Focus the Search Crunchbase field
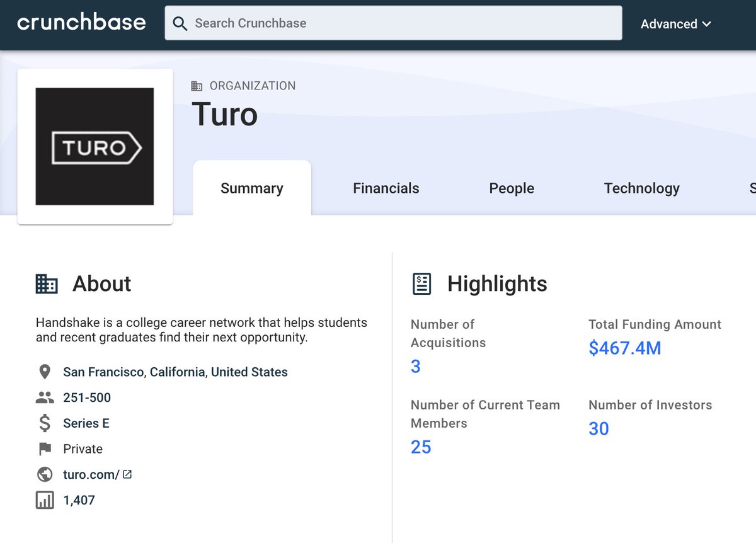The image size is (756, 543). pyautogui.click(x=393, y=23)
